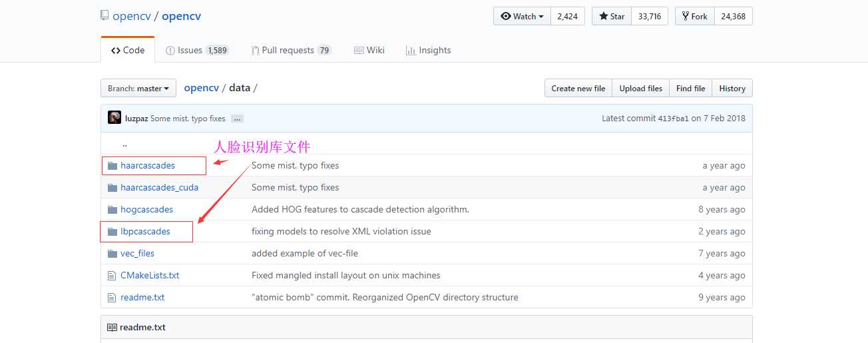This screenshot has width=868, height=343.
Task: Star the opencv repository
Action: point(612,16)
